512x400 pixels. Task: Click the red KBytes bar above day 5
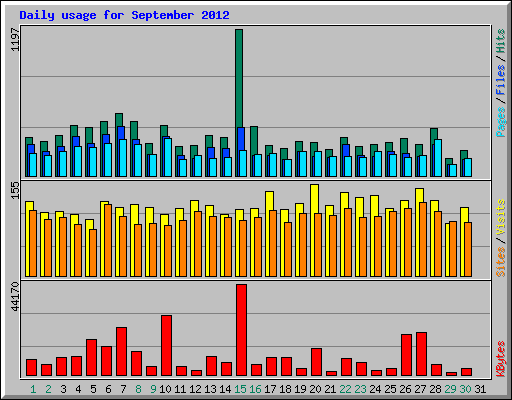click(x=91, y=358)
